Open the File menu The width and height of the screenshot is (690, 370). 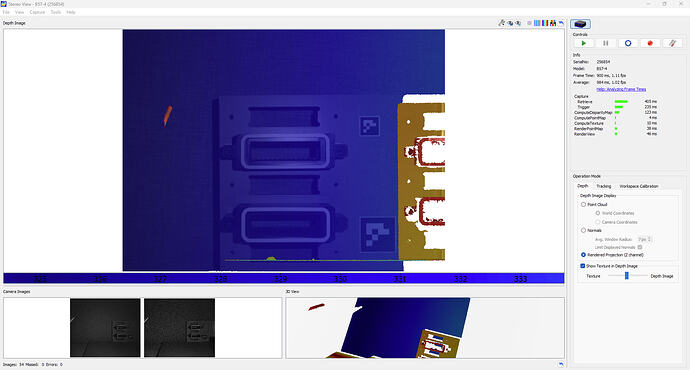[x=6, y=12]
